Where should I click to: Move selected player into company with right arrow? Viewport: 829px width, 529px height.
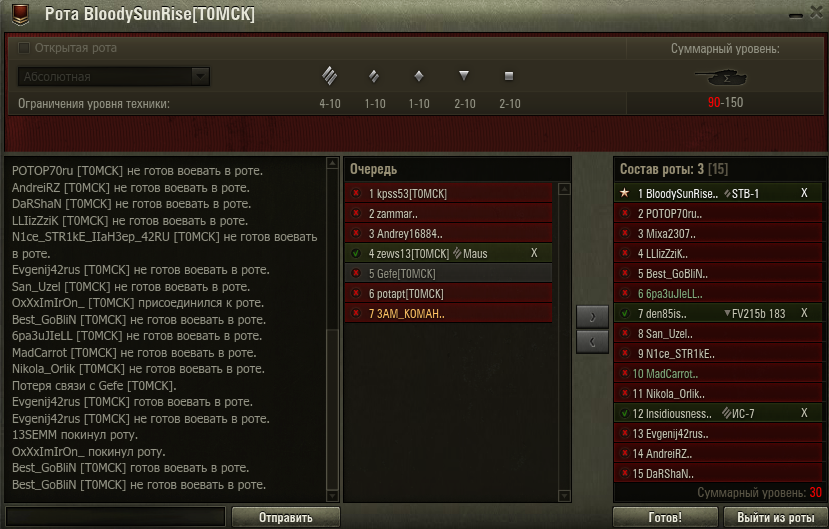point(592,317)
